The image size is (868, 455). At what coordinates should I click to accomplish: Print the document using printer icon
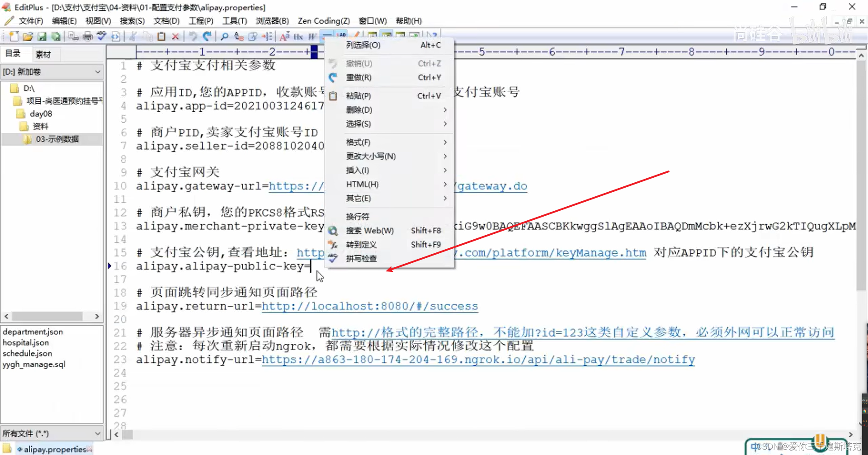click(88, 36)
